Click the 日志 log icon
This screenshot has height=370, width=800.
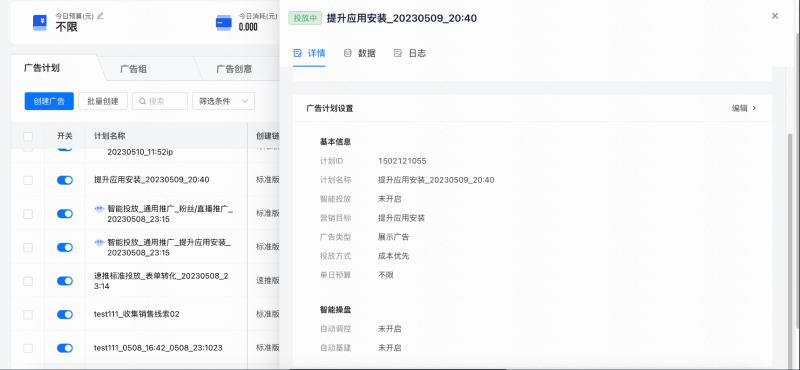tap(398, 53)
